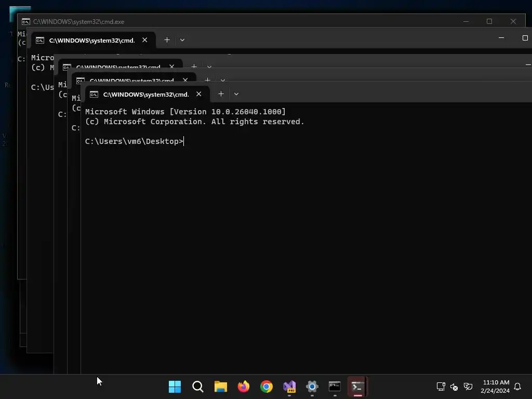Viewport: 532px width, 399px height.
Task: Click the Microsoft Corporation copyright line
Action: point(195,122)
